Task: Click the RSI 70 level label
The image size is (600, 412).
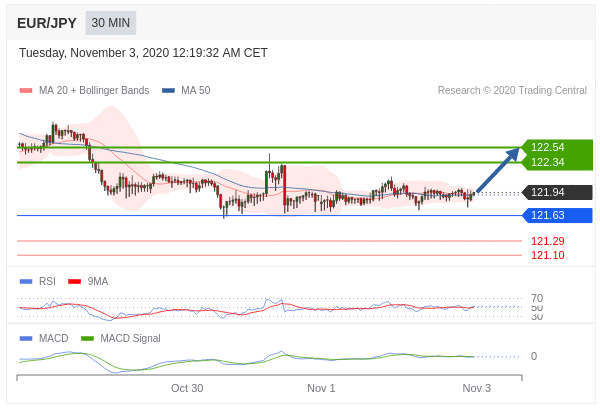Action: 537,298
